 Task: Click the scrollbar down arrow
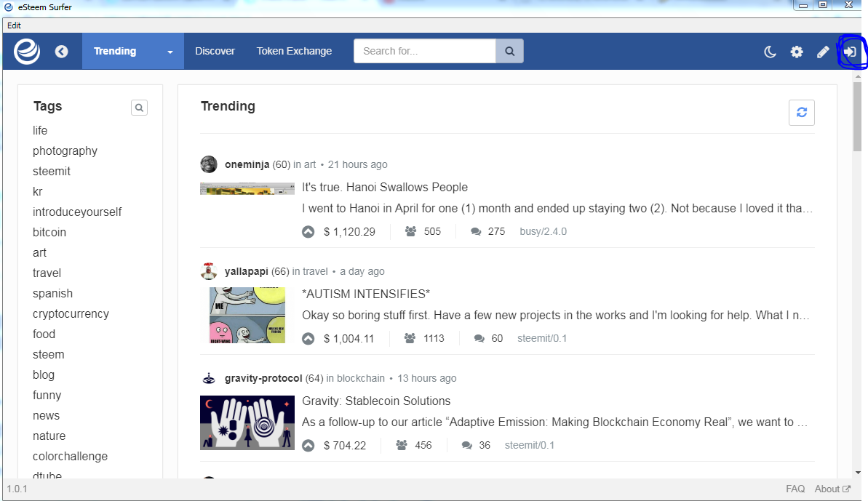coord(858,473)
